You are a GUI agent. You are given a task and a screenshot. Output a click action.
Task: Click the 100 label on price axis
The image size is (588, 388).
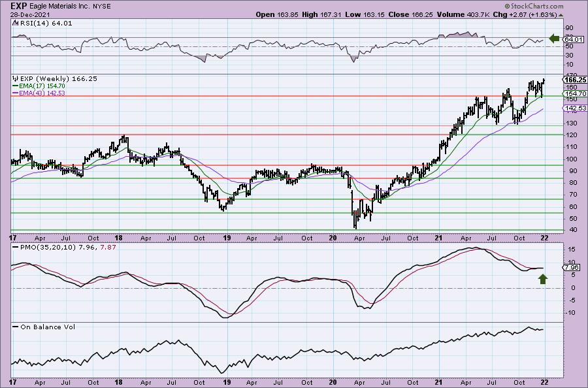572,159
